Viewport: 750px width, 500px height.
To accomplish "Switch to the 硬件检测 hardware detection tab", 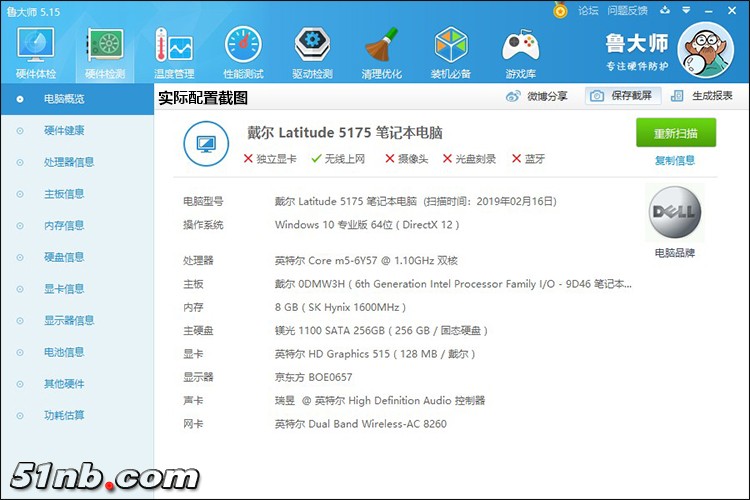I will (x=105, y=52).
